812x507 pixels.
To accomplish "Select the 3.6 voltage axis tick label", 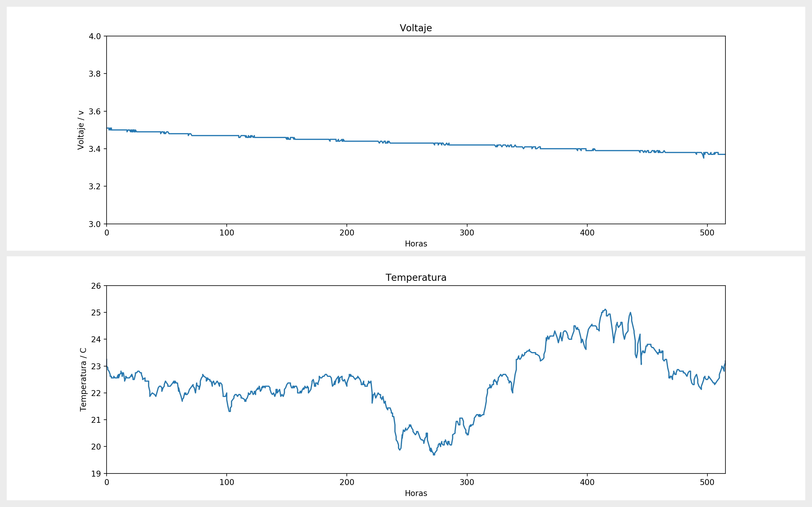I will point(95,111).
